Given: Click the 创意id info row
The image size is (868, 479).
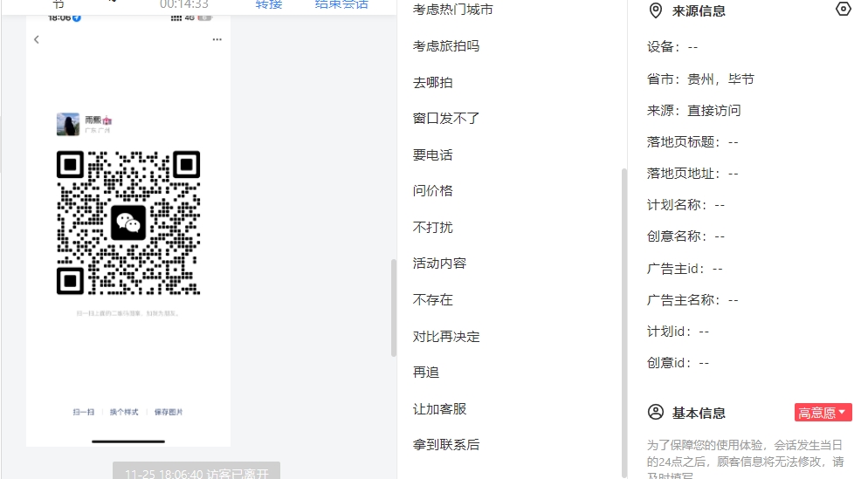Looking at the screenshot, I should [x=679, y=364].
